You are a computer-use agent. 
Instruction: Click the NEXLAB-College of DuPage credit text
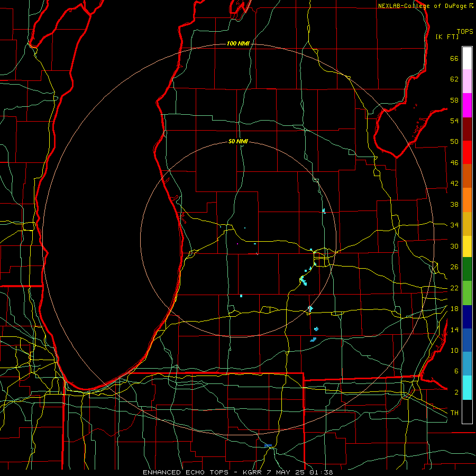[423, 6]
